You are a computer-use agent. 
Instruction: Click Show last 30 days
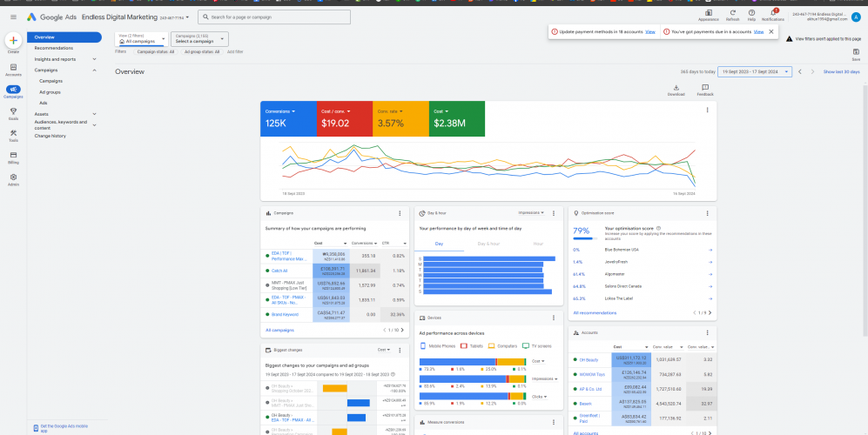(x=841, y=72)
